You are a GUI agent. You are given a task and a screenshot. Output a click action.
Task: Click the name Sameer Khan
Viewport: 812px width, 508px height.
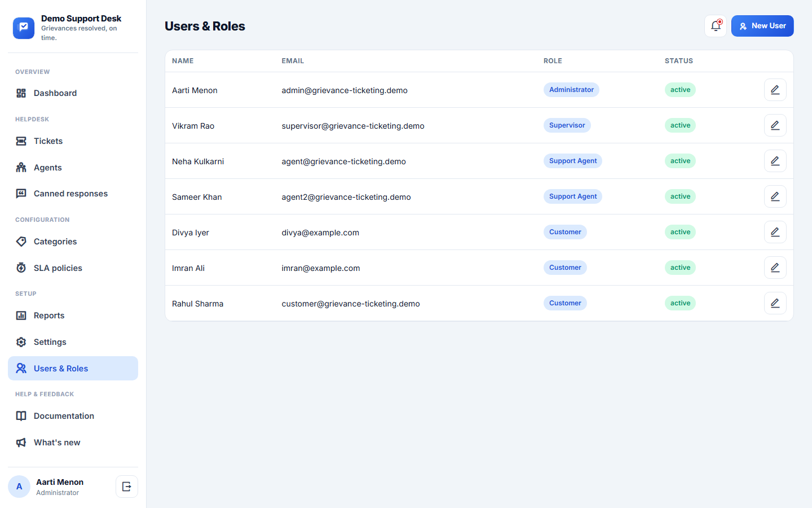point(197,197)
